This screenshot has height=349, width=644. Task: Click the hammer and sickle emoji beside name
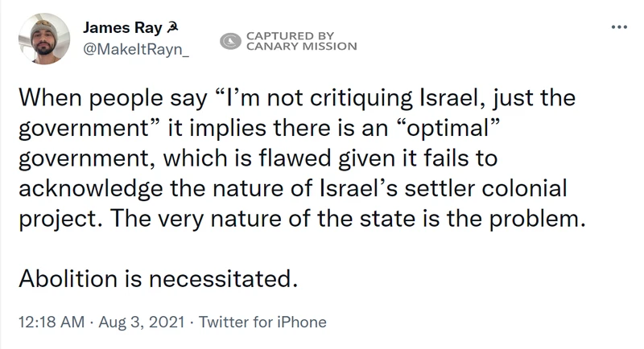[172, 27]
